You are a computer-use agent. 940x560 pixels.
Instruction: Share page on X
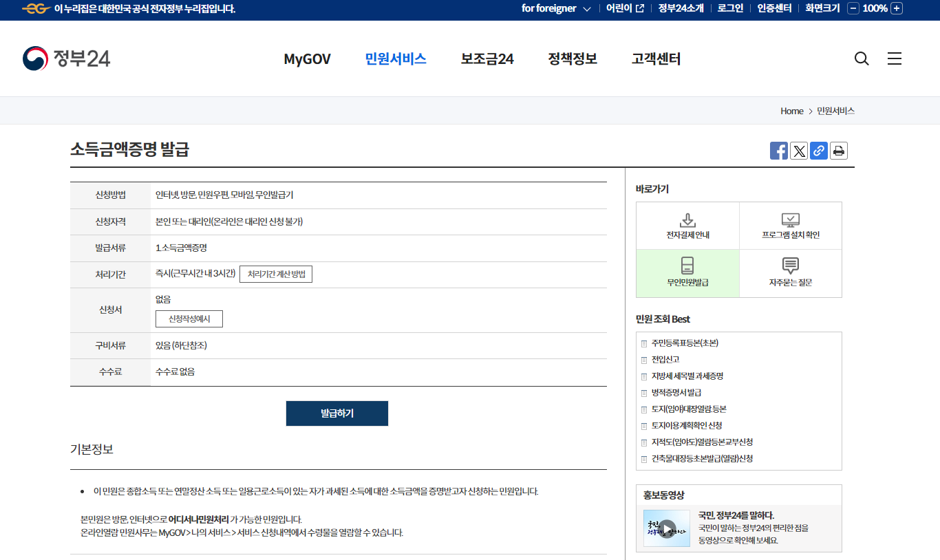[x=799, y=151]
